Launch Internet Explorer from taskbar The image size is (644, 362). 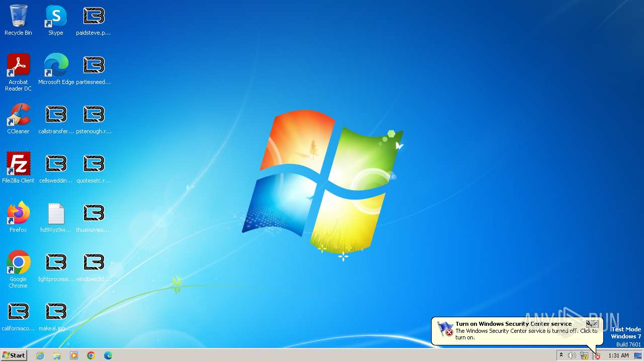click(40, 355)
